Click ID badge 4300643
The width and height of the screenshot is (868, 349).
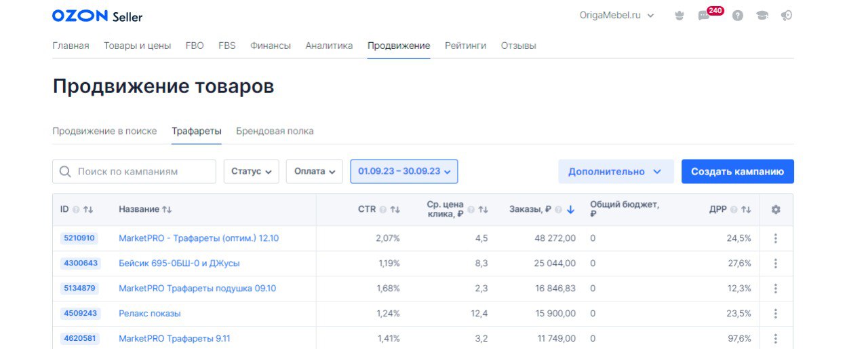pos(80,263)
